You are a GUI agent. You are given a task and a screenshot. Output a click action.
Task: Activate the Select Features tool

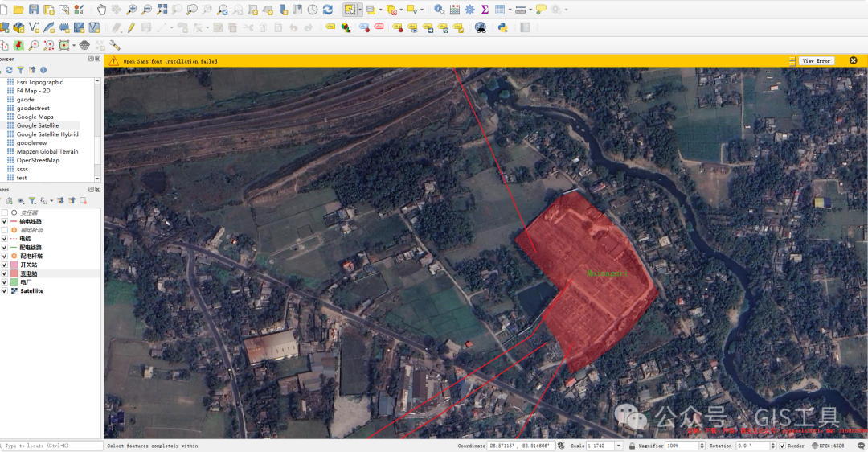[350, 10]
